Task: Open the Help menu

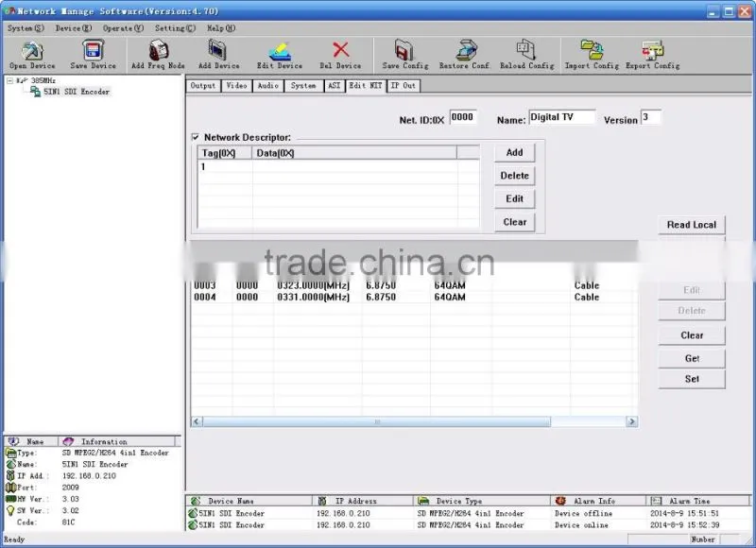Action: point(221,28)
